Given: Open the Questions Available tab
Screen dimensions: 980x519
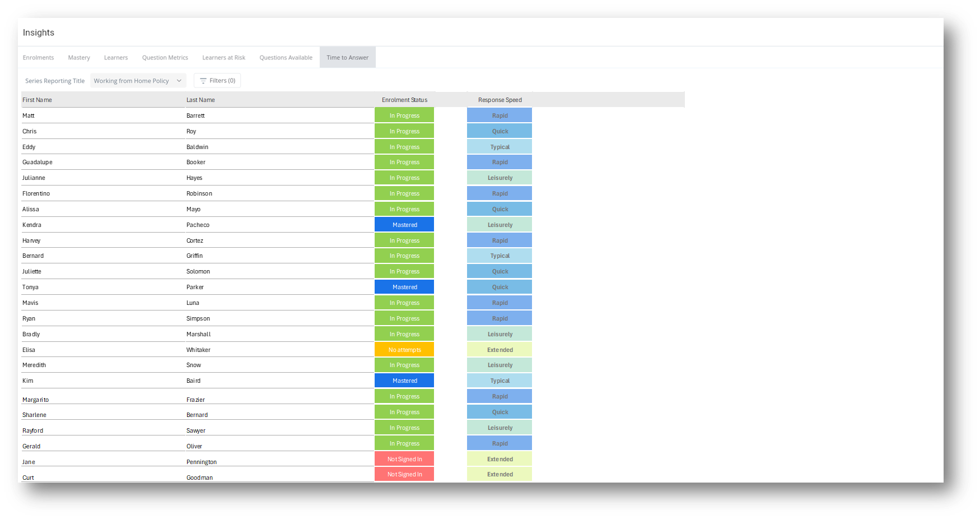Looking at the screenshot, I should click(x=286, y=58).
